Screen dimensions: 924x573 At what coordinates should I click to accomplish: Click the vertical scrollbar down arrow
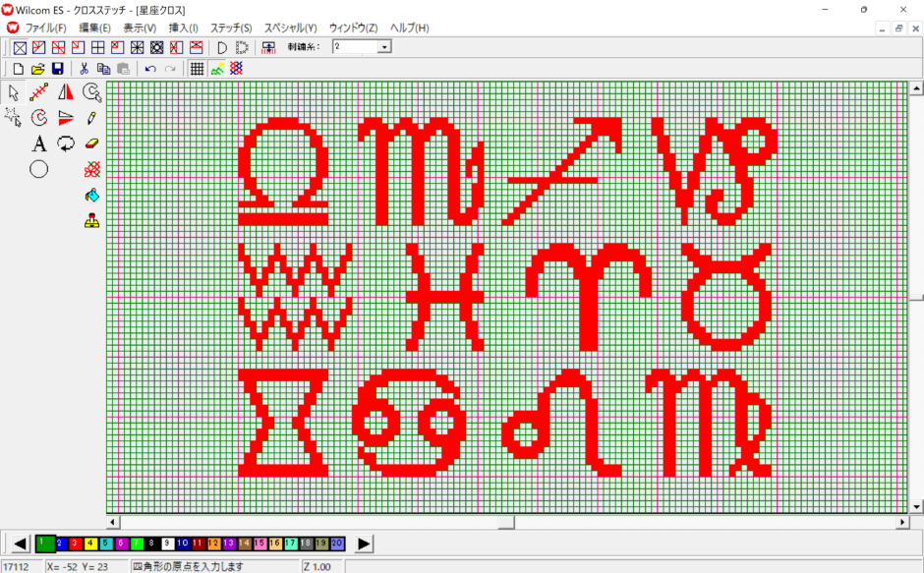(x=916, y=506)
